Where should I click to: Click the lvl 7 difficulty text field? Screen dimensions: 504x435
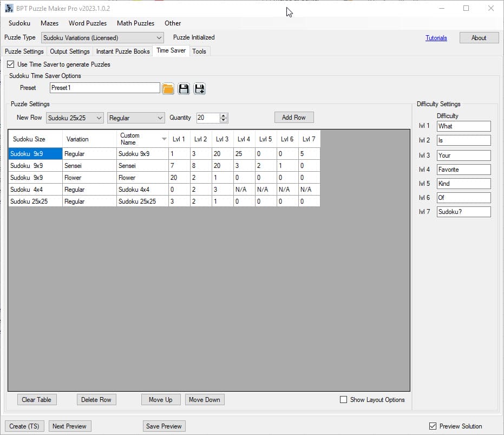tap(463, 212)
